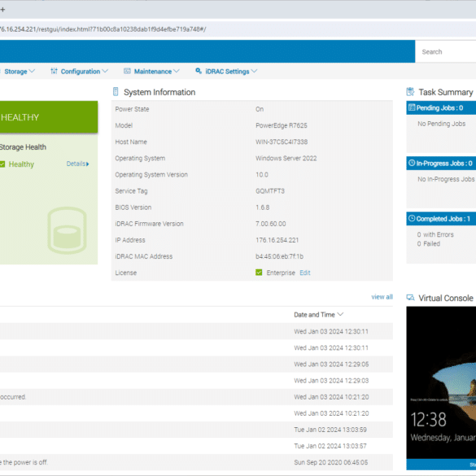Click the Date and Time column header
Viewport: 476px width, 476px height.
(315, 315)
